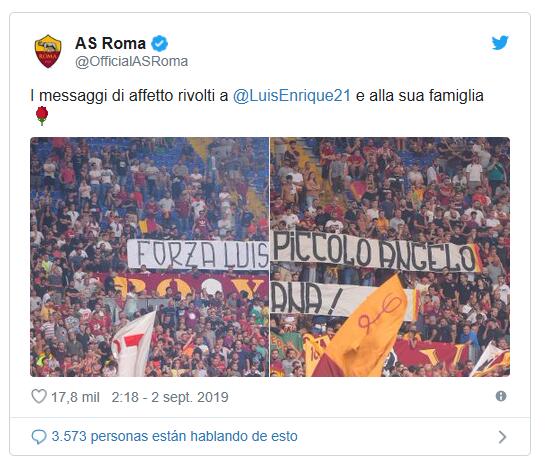Click the Twitter bird logo icon

pos(500,42)
